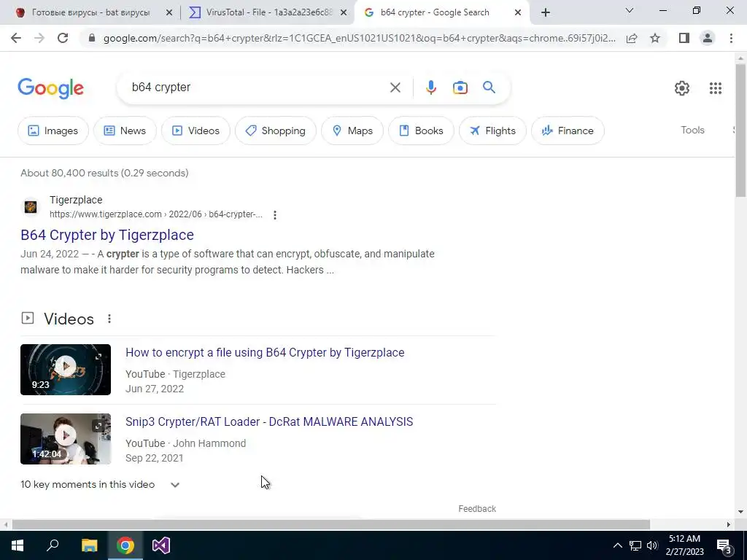Click the Feedback link
The height and width of the screenshot is (560, 747).
477,508
